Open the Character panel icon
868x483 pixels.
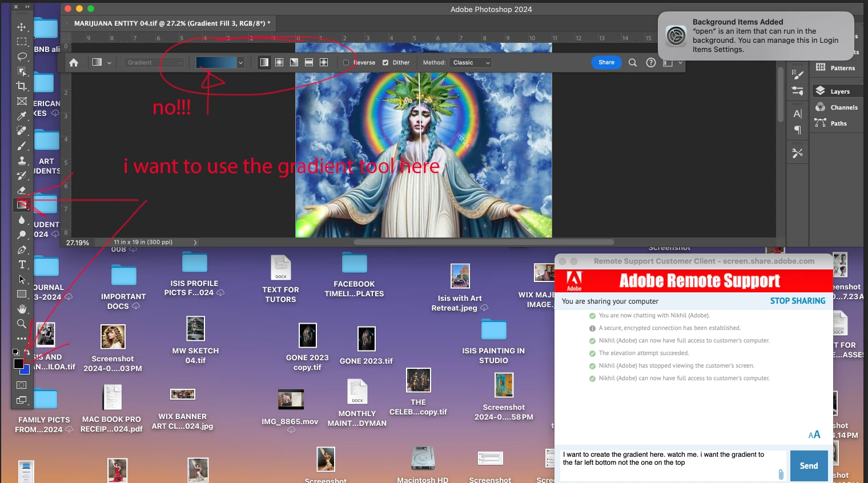798,114
